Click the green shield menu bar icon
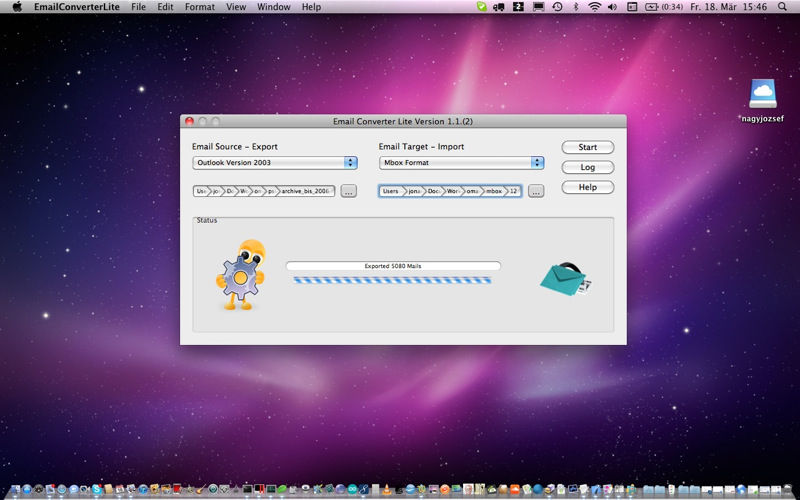The image size is (800, 500). (481, 7)
